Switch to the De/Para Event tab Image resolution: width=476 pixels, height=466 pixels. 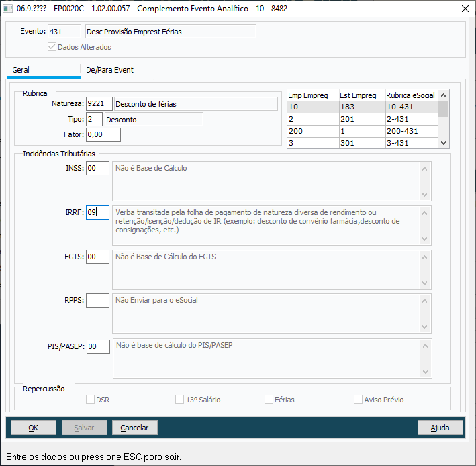(x=117, y=70)
